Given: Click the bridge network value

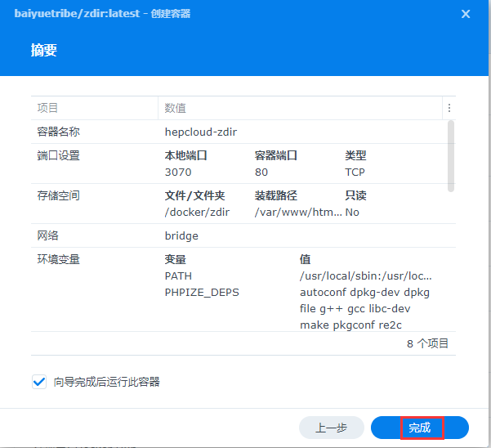Looking at the screenshot, I should click(181, 235).
